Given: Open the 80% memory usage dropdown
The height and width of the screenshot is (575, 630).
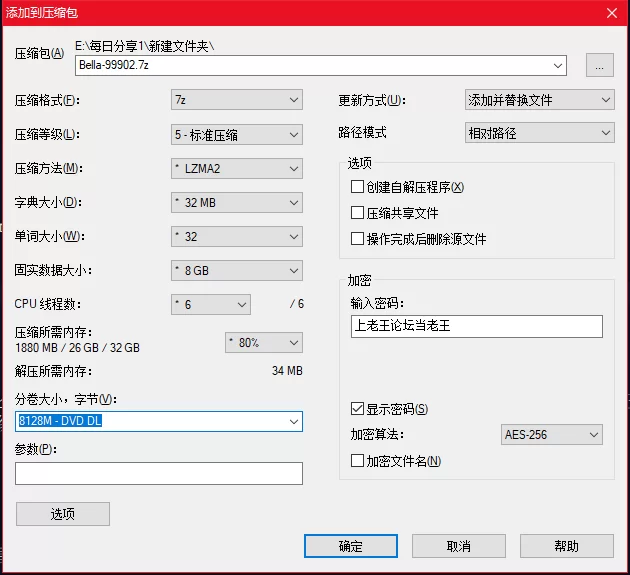Looking at the screenshot, I should tap(264, 343).
